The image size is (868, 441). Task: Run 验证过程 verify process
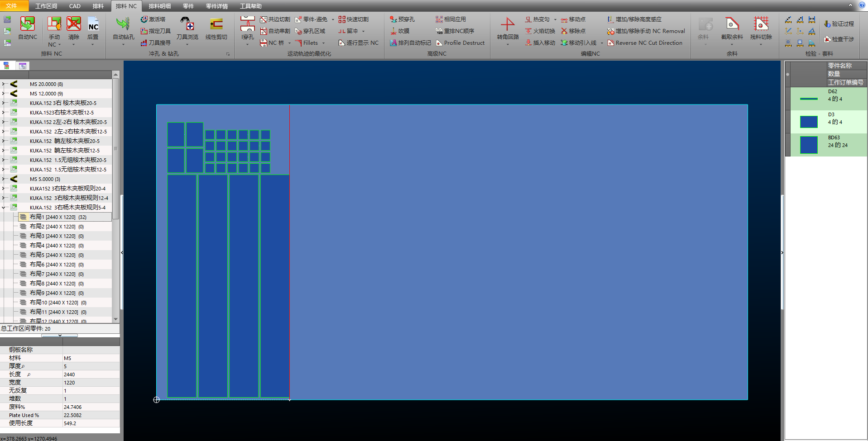[839, 24]
